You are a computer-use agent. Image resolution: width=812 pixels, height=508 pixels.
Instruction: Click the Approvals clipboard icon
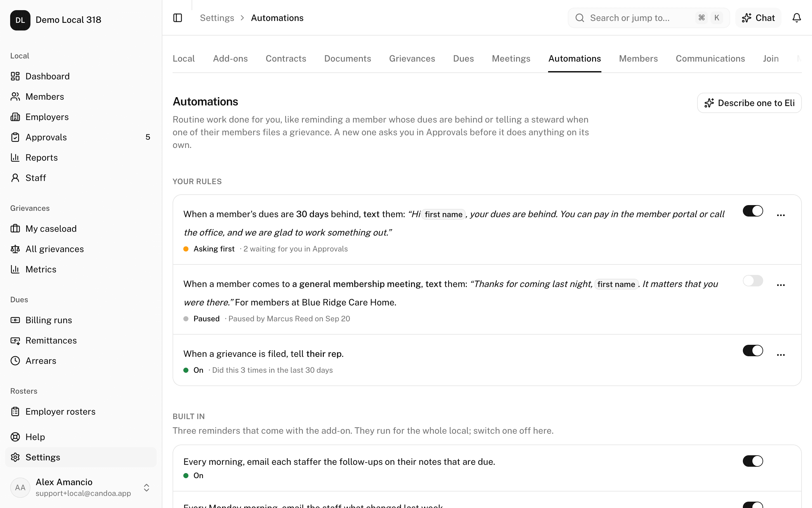(x=15, y=137)
